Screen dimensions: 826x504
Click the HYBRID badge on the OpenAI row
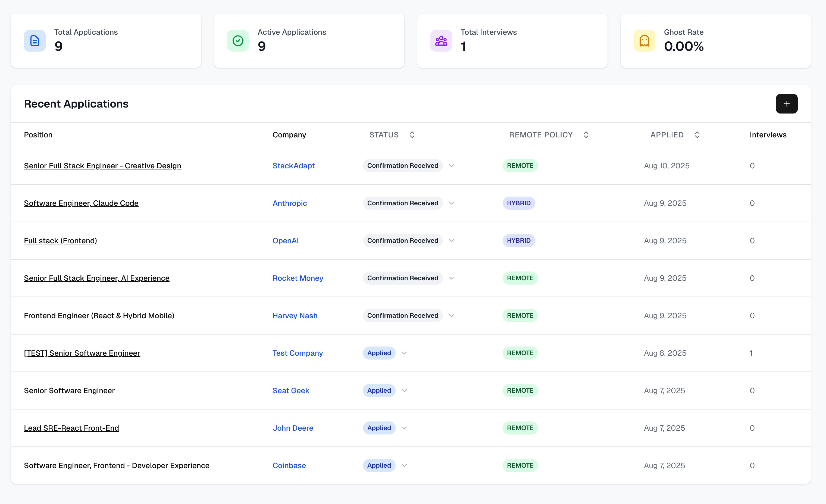[519, 240]
